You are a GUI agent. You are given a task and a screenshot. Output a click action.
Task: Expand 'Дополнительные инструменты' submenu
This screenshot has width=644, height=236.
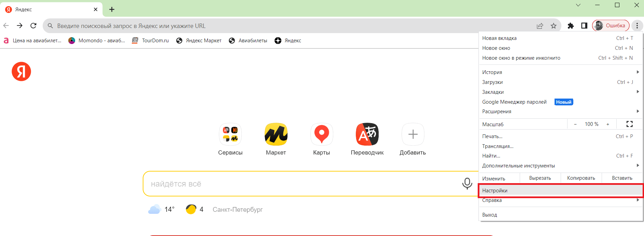561,166
